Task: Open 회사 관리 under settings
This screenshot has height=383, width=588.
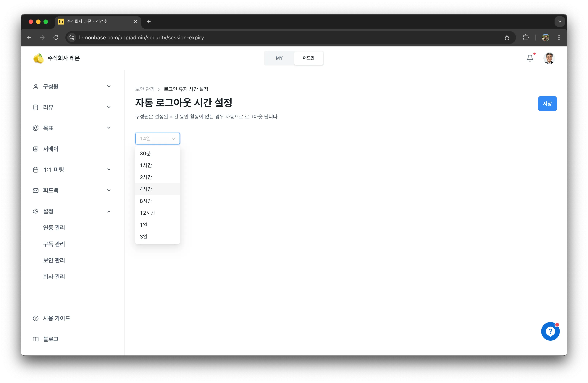Action: pyautogui.click(x=54, y=277)
